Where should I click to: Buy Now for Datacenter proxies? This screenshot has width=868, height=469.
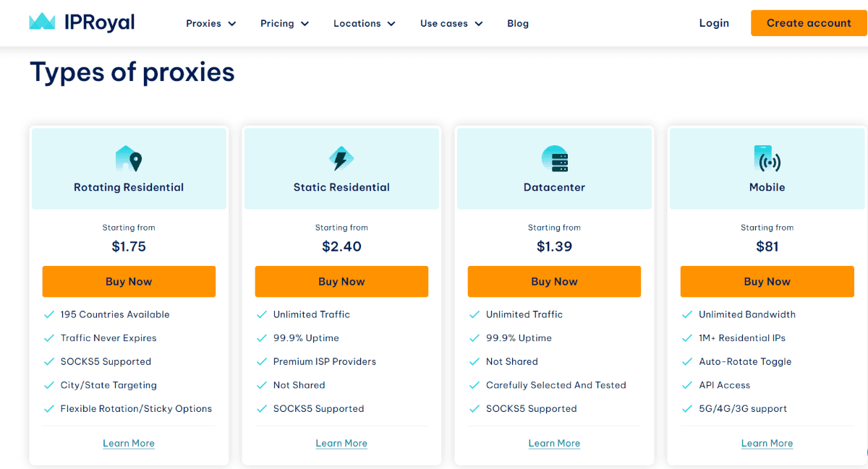pyautogui.click(x=554, y=281)
